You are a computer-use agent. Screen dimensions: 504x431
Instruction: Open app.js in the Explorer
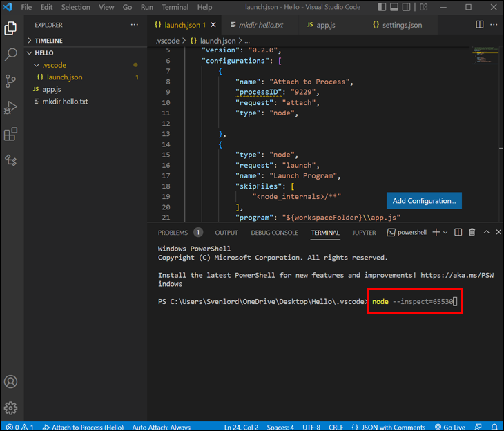click(52, 89)
